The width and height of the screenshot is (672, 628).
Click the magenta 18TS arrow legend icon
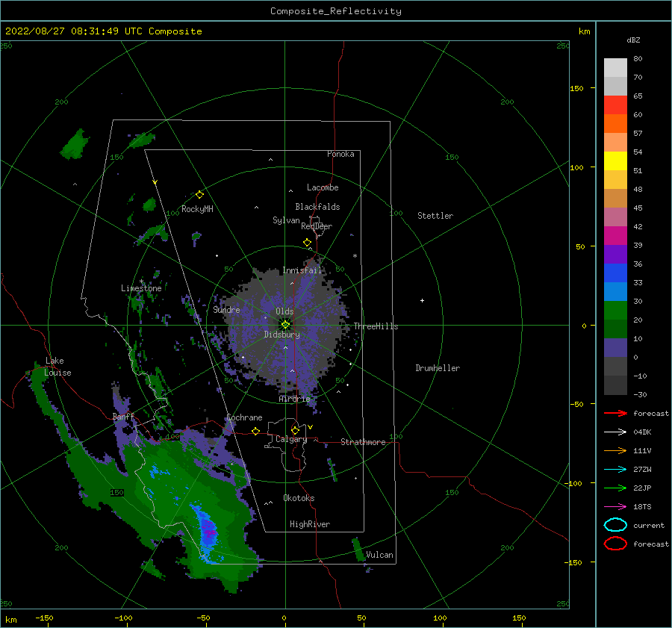pyautogui.click(x=615, y=507)
